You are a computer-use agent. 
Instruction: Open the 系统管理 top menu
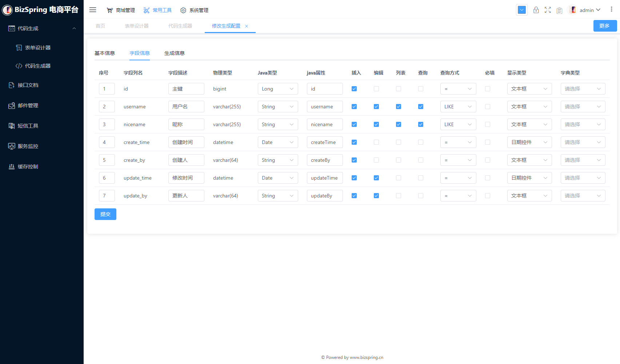point(195,10)
